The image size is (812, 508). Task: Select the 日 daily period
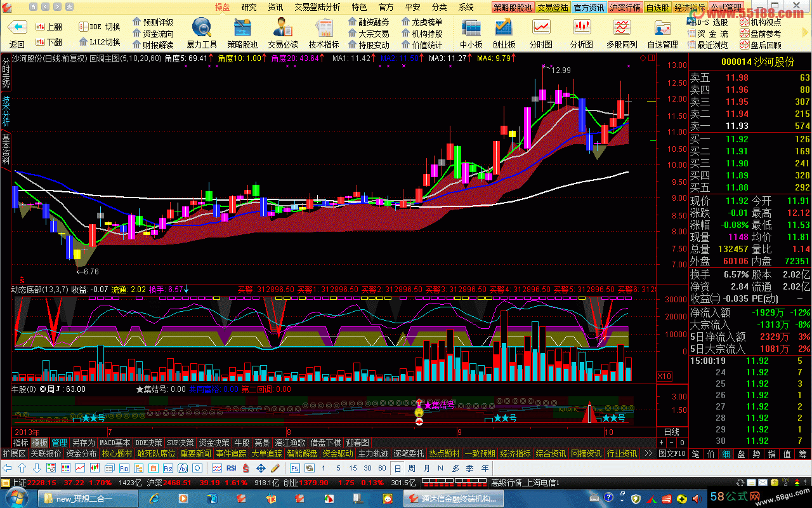(x=397, y=468)
